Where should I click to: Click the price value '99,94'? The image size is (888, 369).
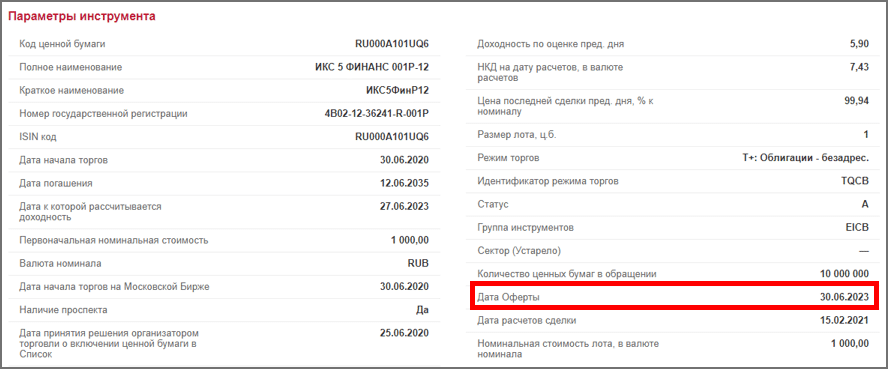856,101
